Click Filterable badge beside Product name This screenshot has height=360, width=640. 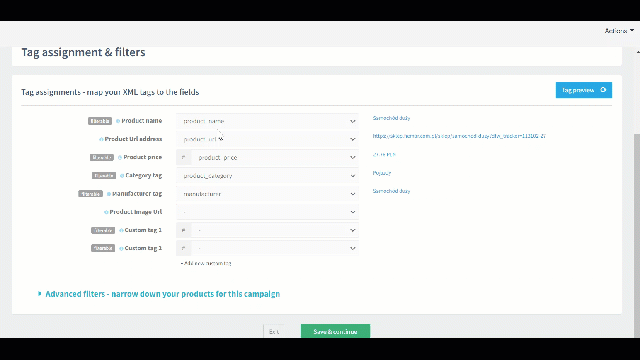point(100,121)
